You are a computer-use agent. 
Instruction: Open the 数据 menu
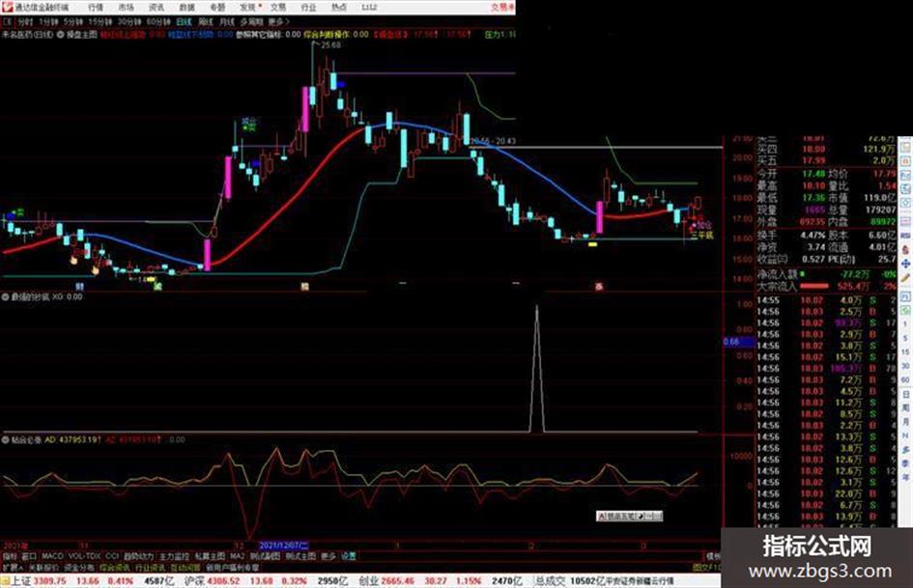pyautogui.click(x=186, y=7)
